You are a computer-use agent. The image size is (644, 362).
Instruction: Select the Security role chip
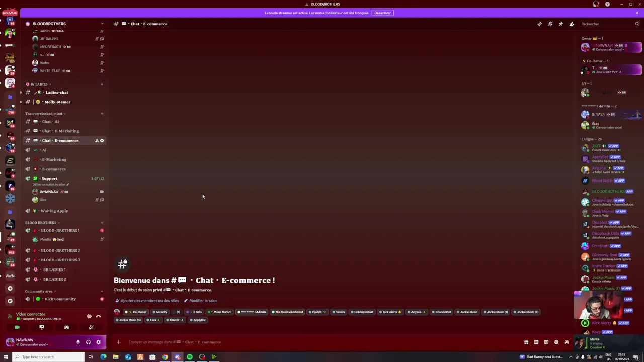coord(159,312)
